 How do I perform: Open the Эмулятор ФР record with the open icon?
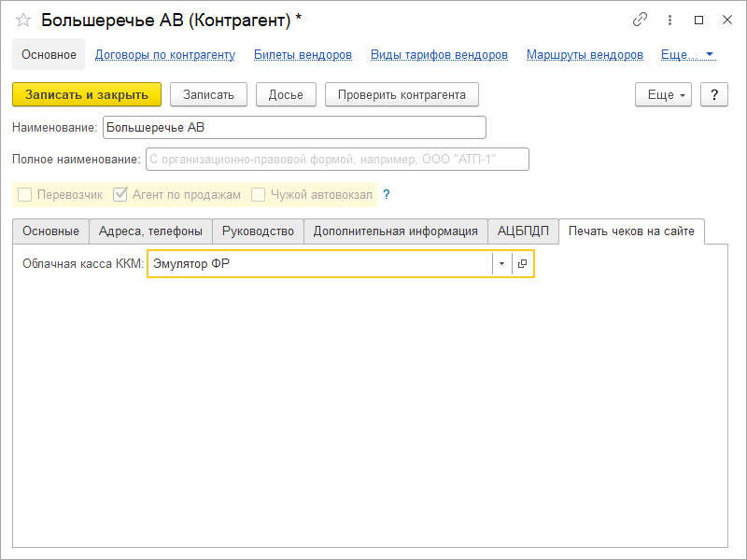(x=523, y=264)
